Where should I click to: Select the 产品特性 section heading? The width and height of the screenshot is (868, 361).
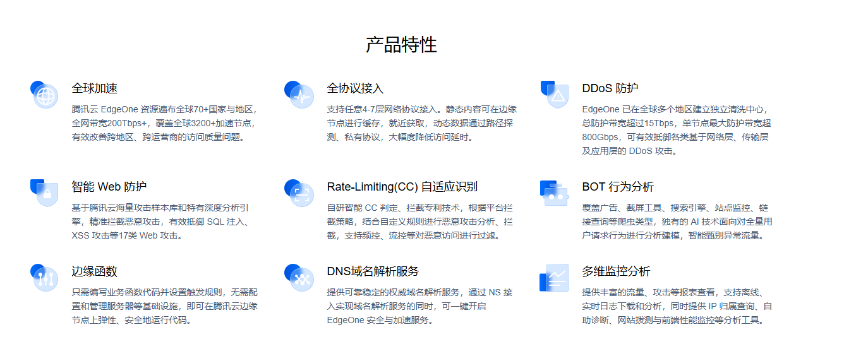(401, 45)
